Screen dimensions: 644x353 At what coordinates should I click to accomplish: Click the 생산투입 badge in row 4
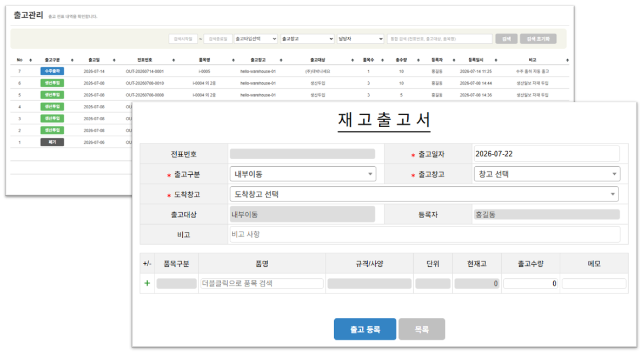52,107
